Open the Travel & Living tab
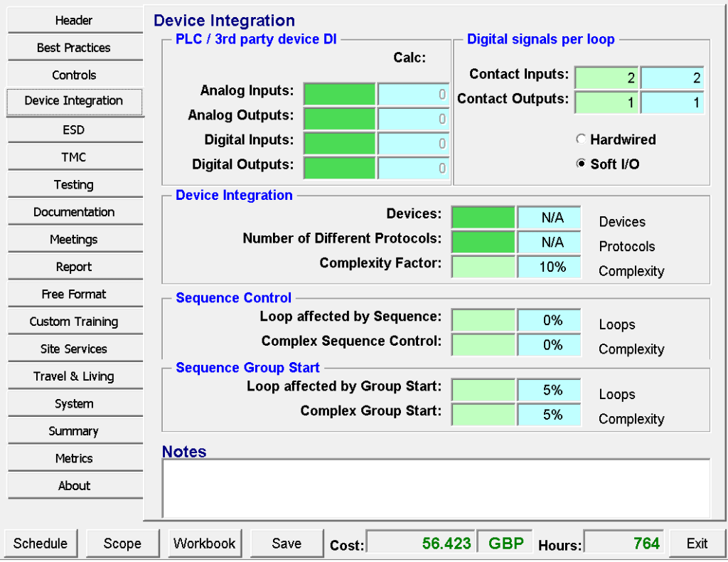 [74, 377]
